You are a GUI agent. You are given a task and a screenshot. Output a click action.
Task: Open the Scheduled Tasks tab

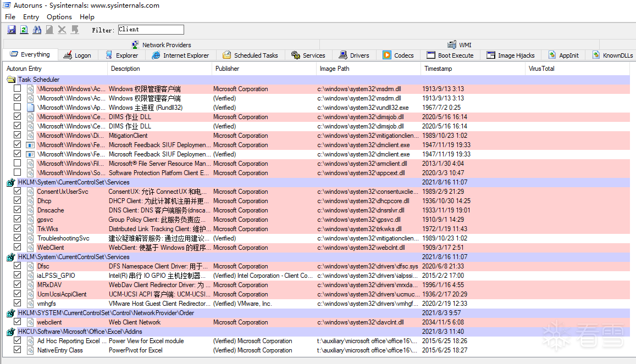(251, 55)
